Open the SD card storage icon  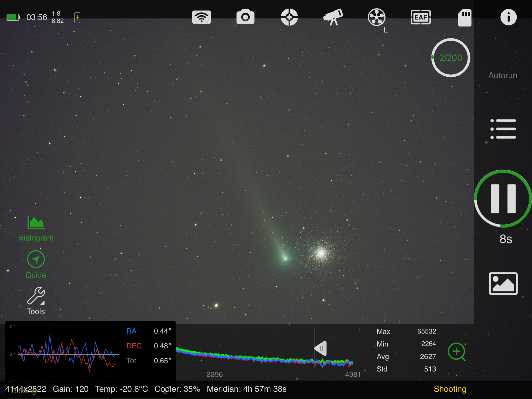(464, 18)
